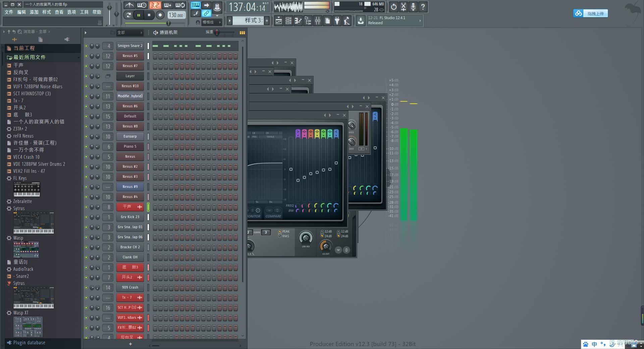
Task: Open the 全部 channel filter dropdown
Action: 130,33
